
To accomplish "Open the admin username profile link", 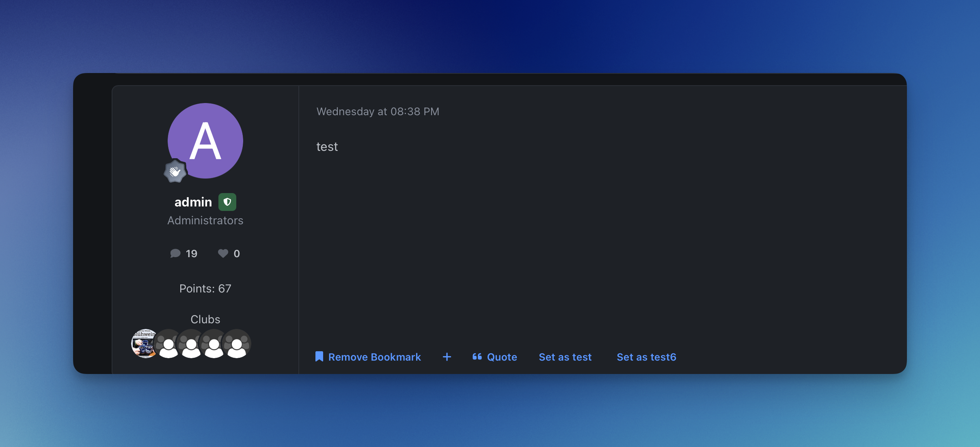I will pyautogui.click(x=193, y=202).
